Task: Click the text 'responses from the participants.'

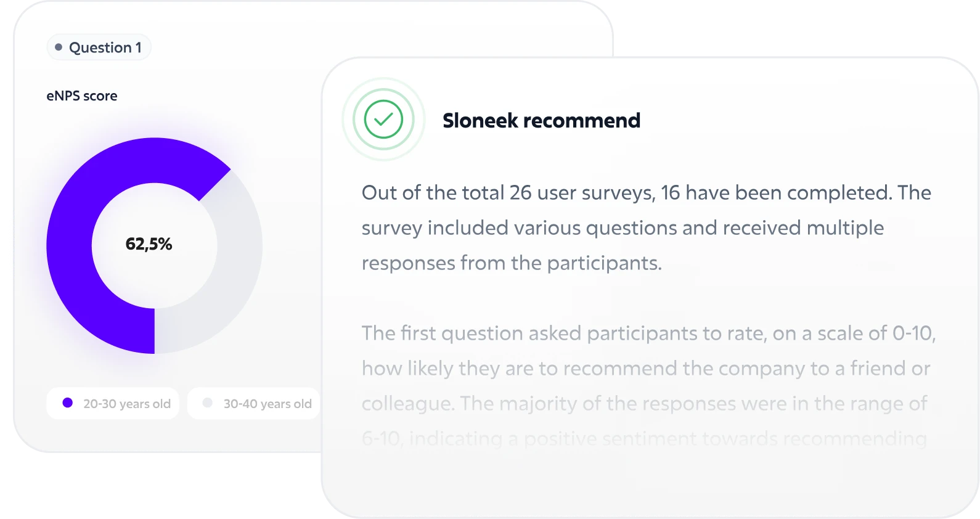Action: (x=512, y=263)
